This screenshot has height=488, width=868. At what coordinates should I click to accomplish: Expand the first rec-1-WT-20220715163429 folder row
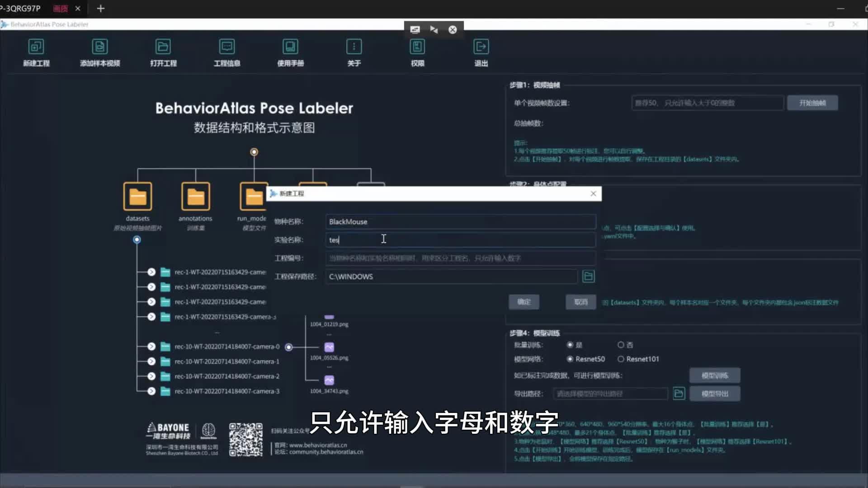[x=151, y=272]
